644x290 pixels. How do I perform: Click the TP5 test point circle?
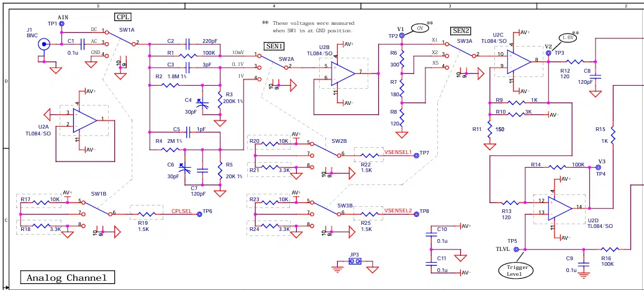pos(517,250)
